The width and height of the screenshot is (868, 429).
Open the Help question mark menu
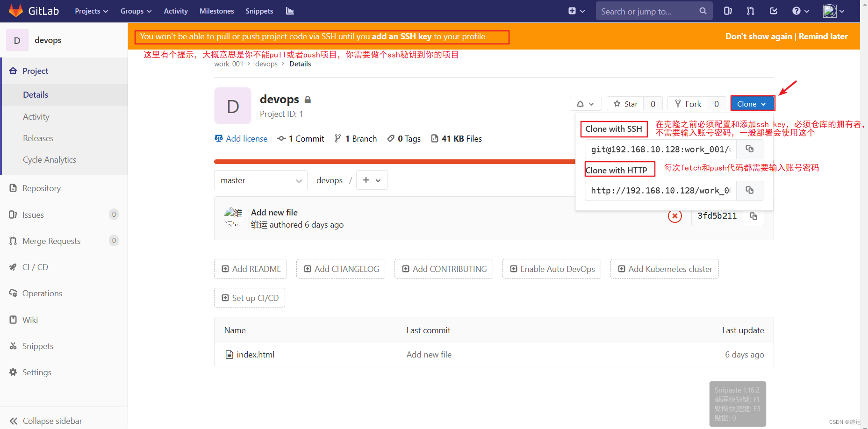tap(801, 11)
